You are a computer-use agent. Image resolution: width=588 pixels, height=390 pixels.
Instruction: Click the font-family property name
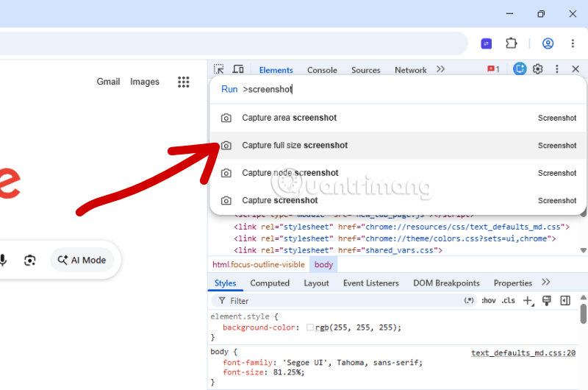248,363
